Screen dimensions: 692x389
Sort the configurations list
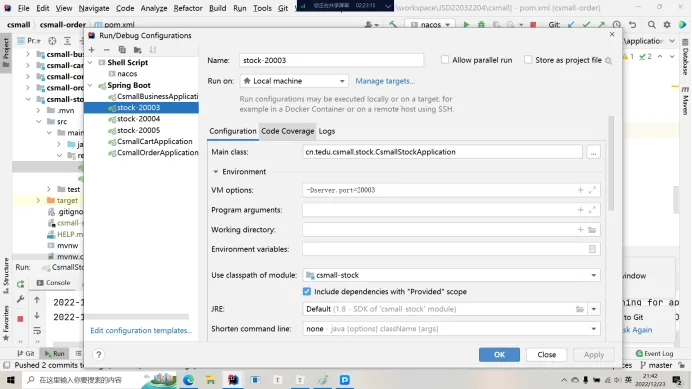(x=153, y=50)
